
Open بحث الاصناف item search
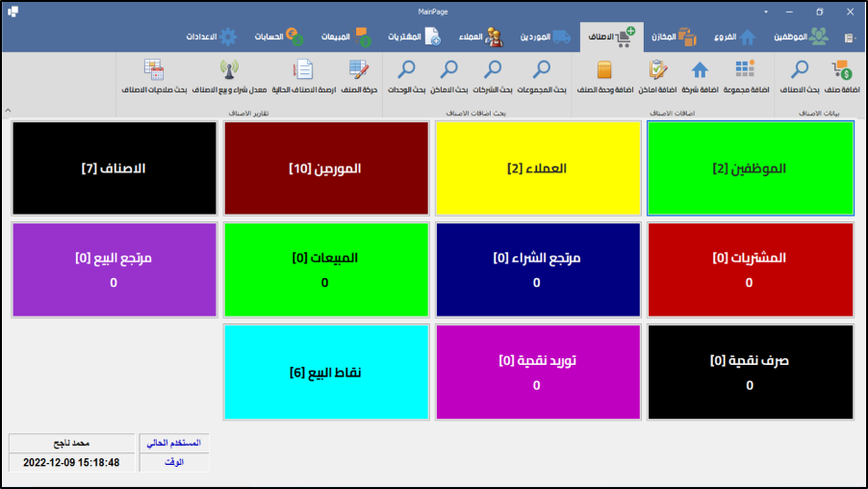(800, 70)
